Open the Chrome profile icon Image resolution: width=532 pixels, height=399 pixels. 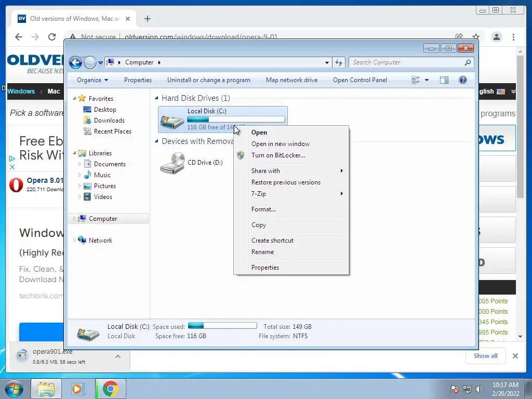(497, 37)
